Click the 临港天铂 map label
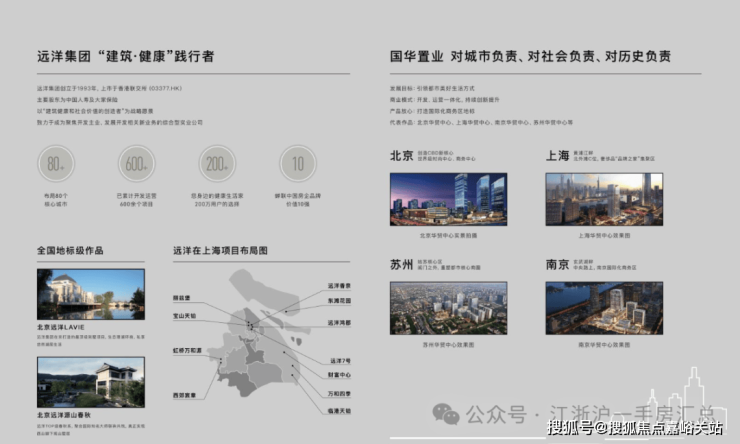740x444 pixels. click(x=339, y=411)
